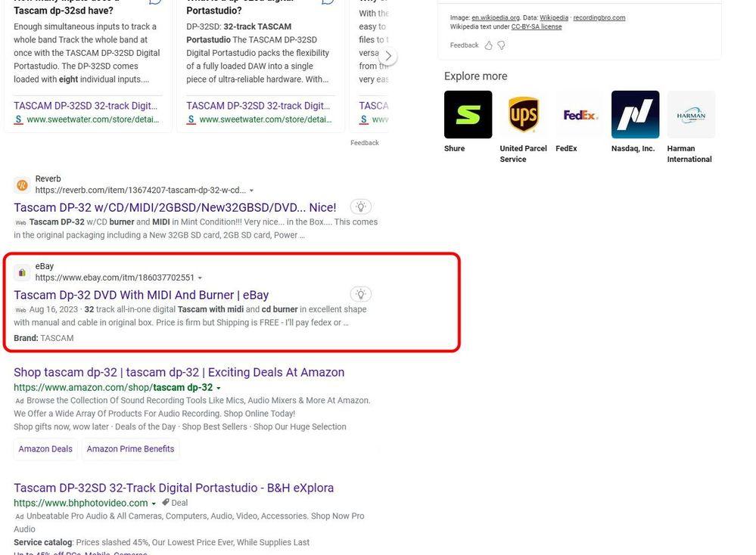The image size is (756, 555).
Task: Click the Brand: TASCAM text
Action: pyautogui.click(x=43, y=338)
